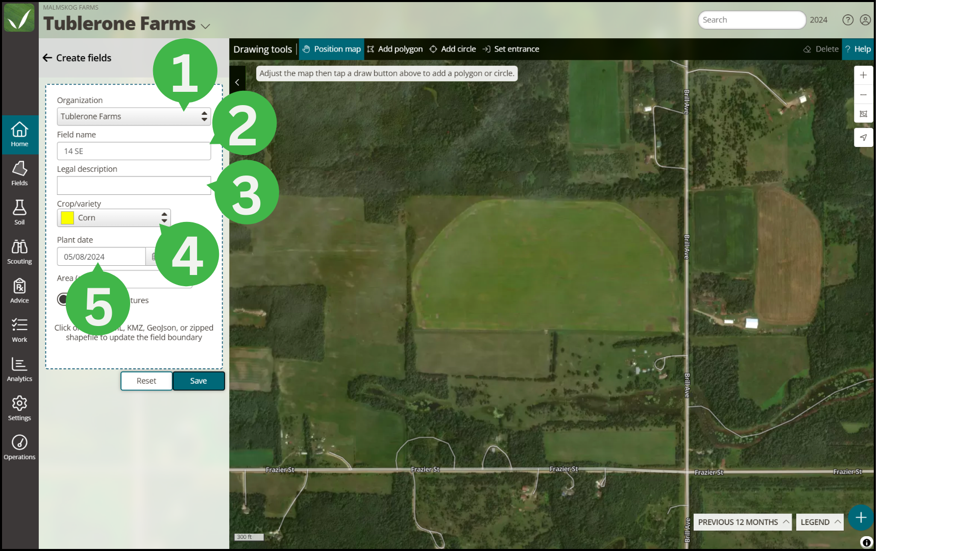980x551 pixels.
Task: Open the Organization dropdown
Action: click(134, 116)
